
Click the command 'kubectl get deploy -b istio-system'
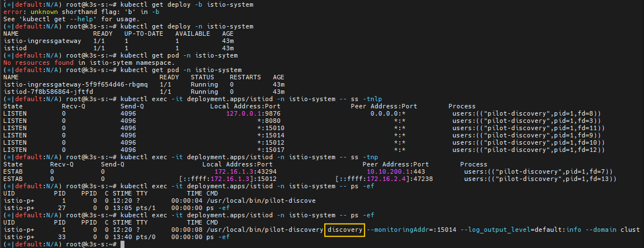186,4
